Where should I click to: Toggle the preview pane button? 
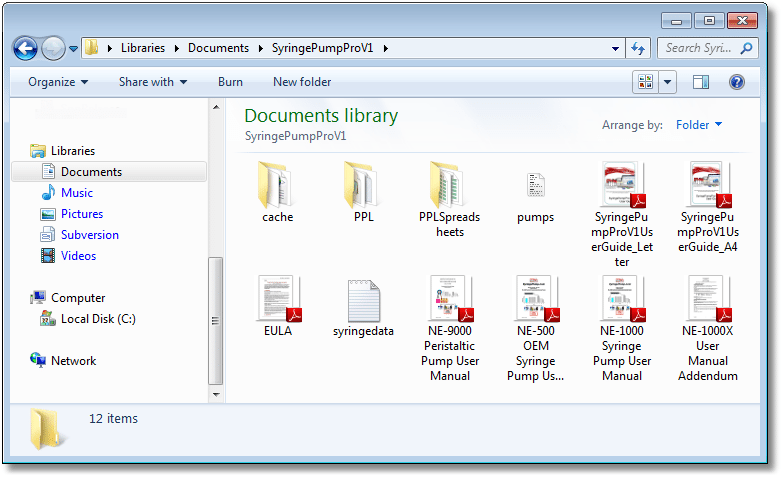coord(701,82)
